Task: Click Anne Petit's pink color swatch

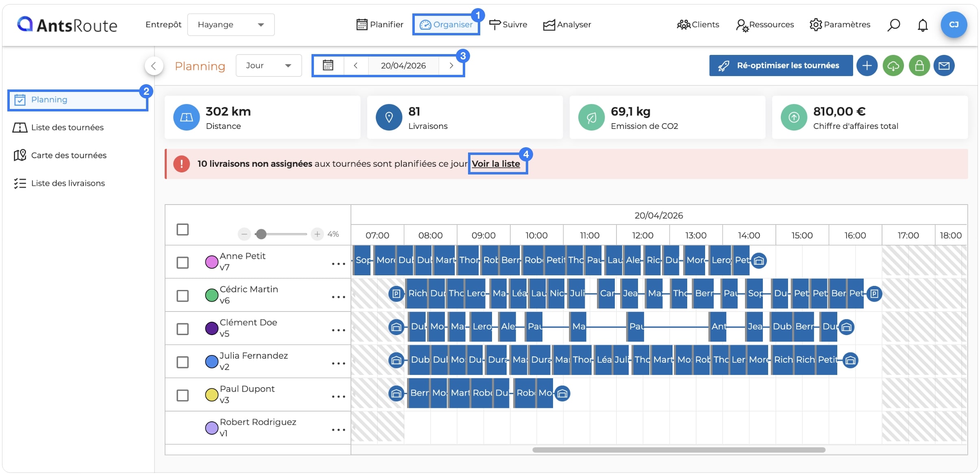Action: tap(211, 262)
